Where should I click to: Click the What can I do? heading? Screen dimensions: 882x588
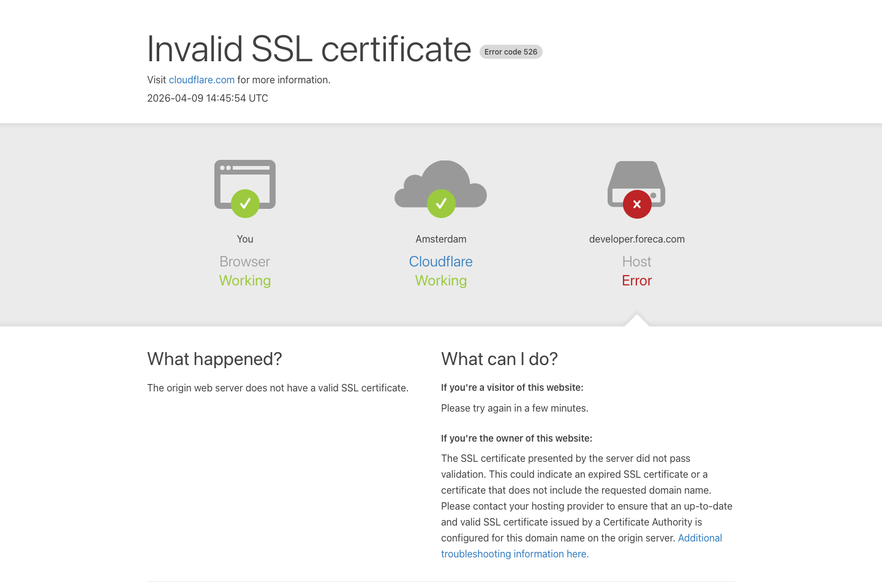pos(499,359)
